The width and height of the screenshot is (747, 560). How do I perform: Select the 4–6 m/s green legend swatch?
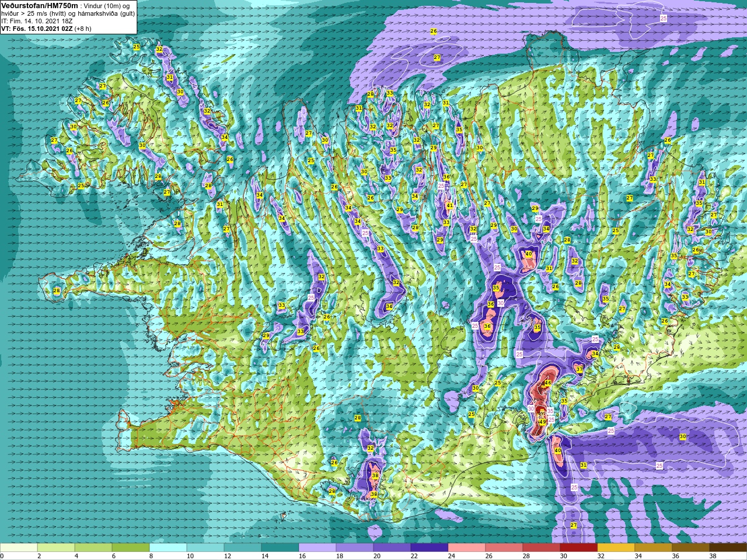pyautogui.click(x=93, y=547)
